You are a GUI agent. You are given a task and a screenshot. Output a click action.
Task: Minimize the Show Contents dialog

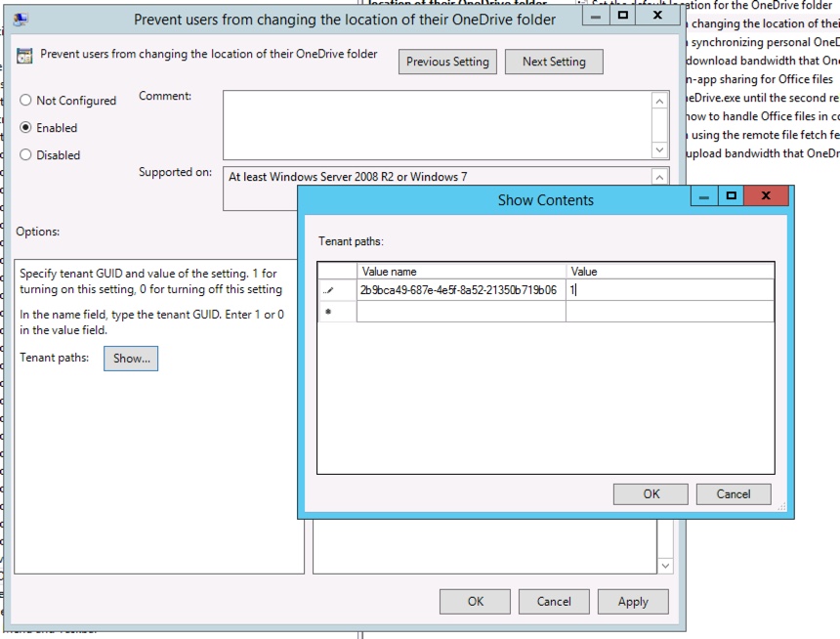[x=704, y=195]
